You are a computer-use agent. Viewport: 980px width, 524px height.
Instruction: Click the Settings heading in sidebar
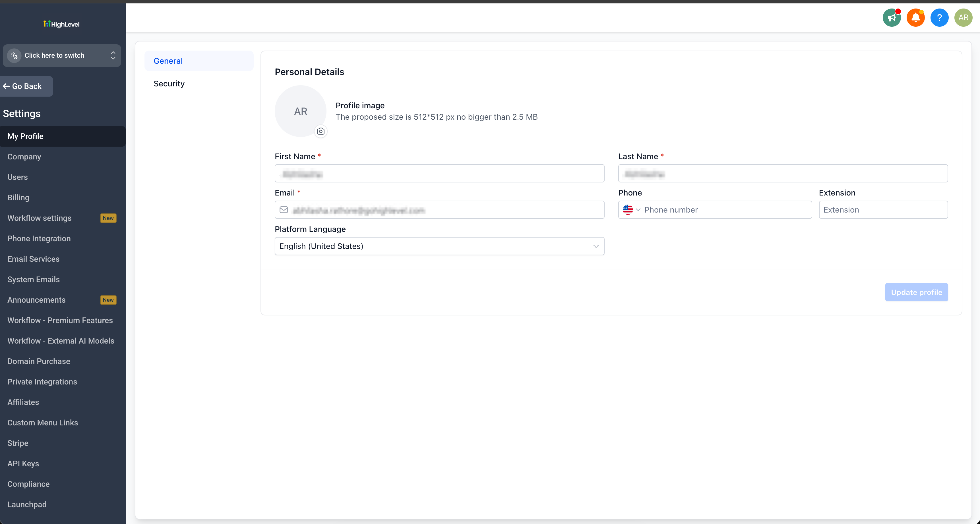[x=22, y=114]
